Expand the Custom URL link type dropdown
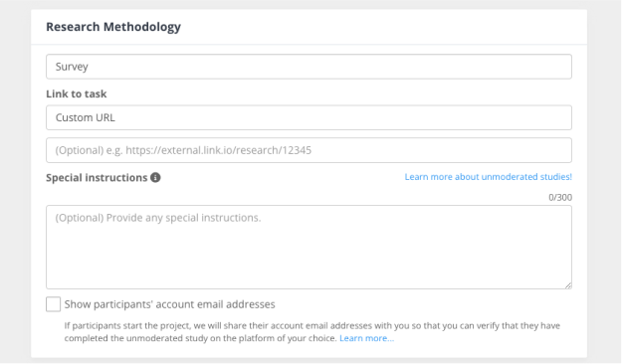The width and height of the screenshot is (622, 364). tap(309, 117)
